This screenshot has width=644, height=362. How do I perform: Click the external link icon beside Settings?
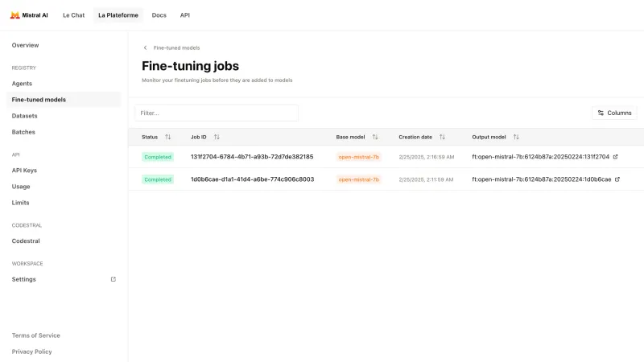click(x=114, y=279)
